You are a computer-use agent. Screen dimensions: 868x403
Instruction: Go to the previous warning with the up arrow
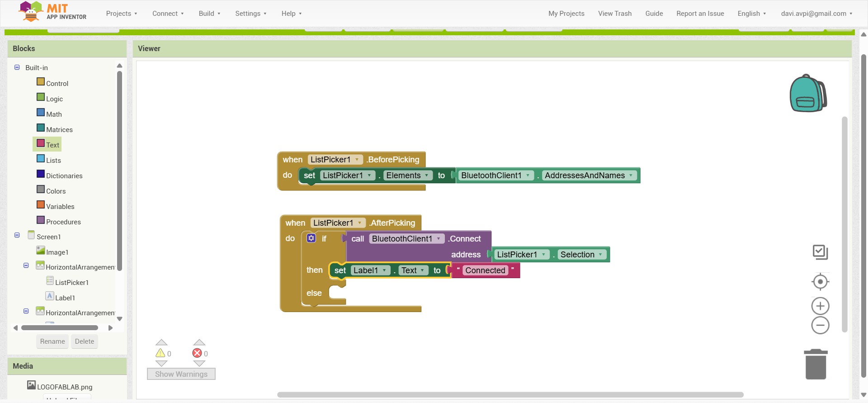[x=161, y=342]
